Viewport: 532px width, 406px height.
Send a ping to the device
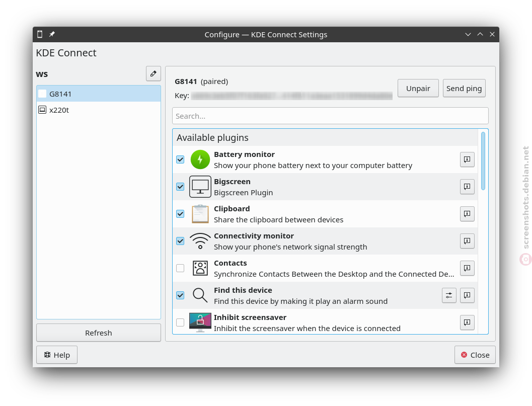[x=464, y=88]
